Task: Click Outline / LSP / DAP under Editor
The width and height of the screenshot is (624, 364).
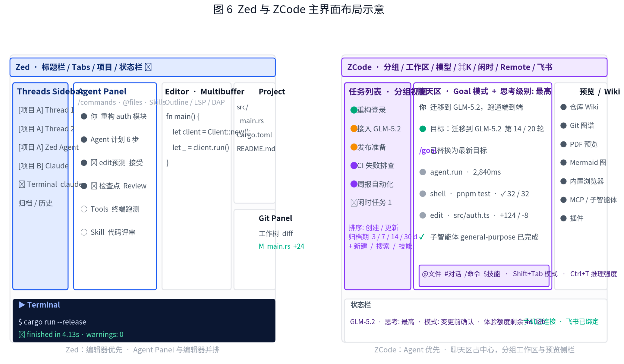Action: (195, 102)
